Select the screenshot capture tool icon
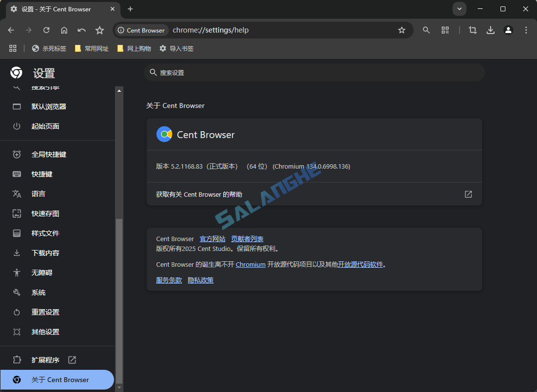This screenshot has width=537, height=392. [x=472, y=30]
